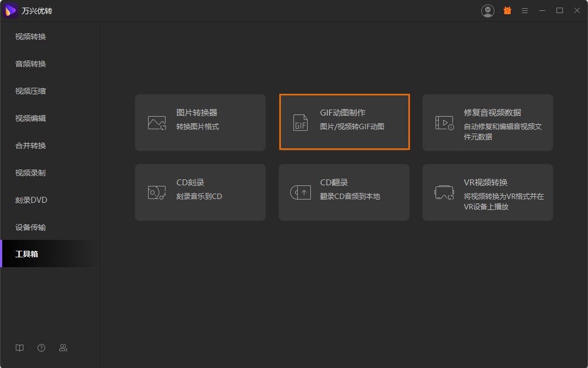Minimize the 万兴优转 window
588x368 pixels.
tap(542, 10)
